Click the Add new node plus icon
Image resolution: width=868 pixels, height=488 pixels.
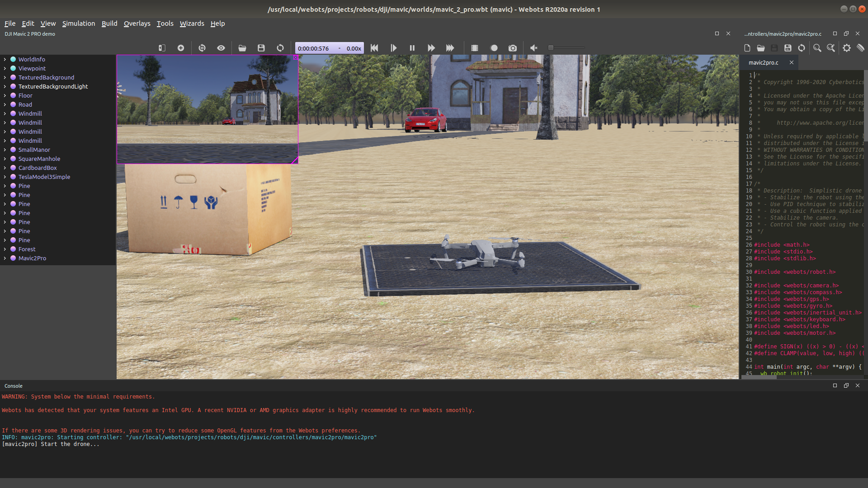click(x=181, y=48)
